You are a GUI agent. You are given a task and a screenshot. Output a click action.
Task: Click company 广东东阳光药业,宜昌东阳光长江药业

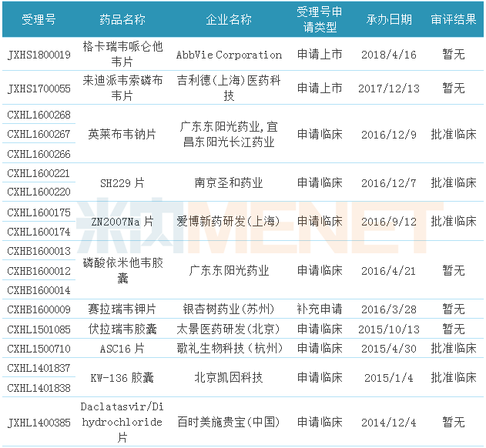tap(229, 135)
